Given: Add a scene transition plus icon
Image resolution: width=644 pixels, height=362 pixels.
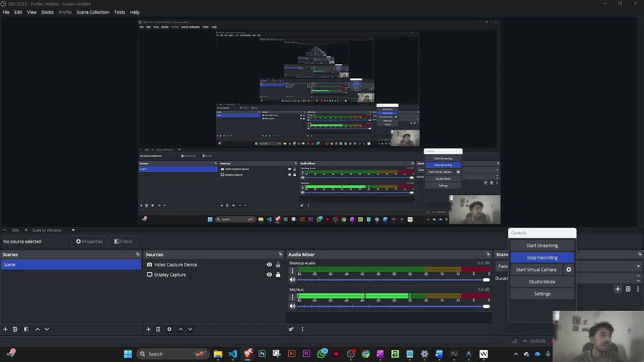Looking at the screenshot, I should click(618, 289).
